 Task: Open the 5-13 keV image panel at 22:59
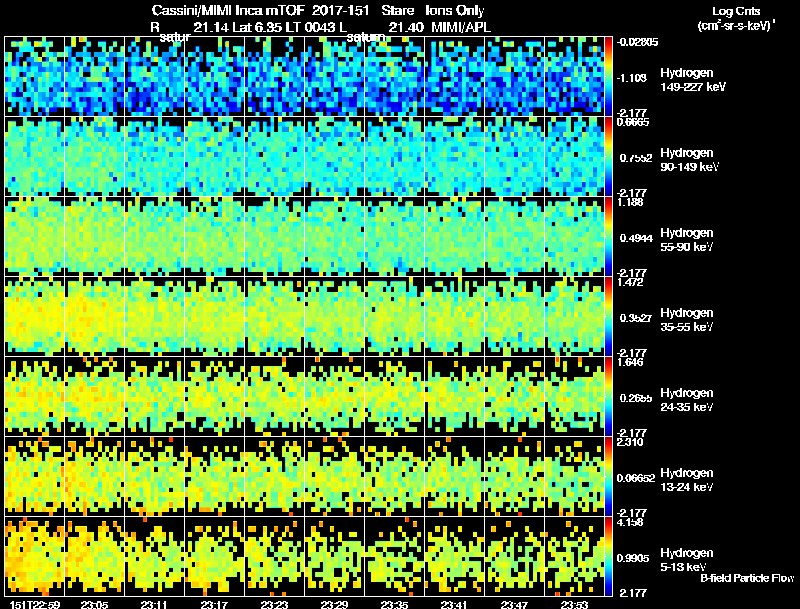coord(34,556)
